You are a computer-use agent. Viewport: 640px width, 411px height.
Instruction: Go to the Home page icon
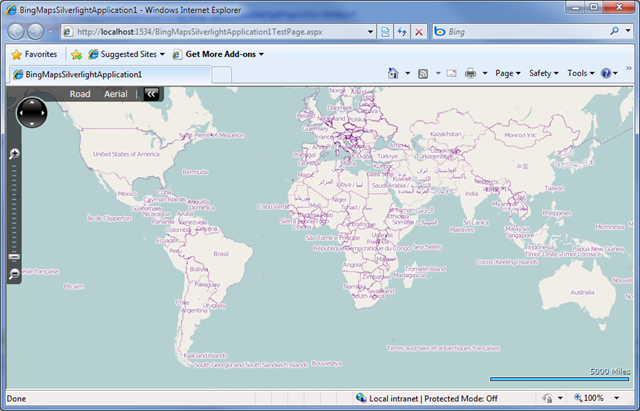point(393,73)
